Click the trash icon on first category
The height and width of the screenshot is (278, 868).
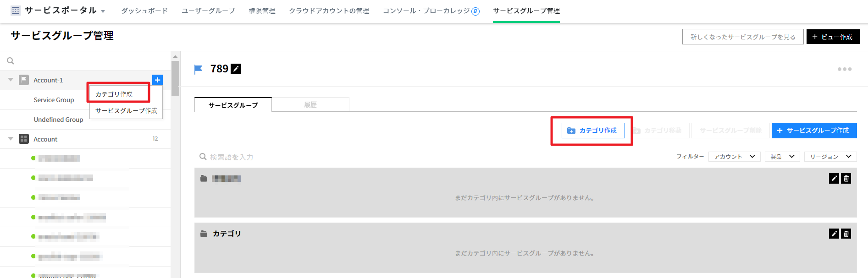coord(846,179)
